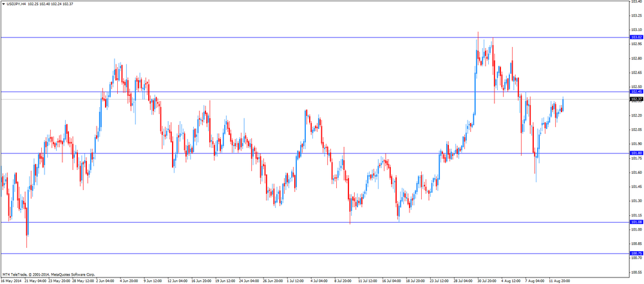Click the 102.20 price axis value
Image resolution: width=644 pixels, height=284 pixels.
(637, 115)
